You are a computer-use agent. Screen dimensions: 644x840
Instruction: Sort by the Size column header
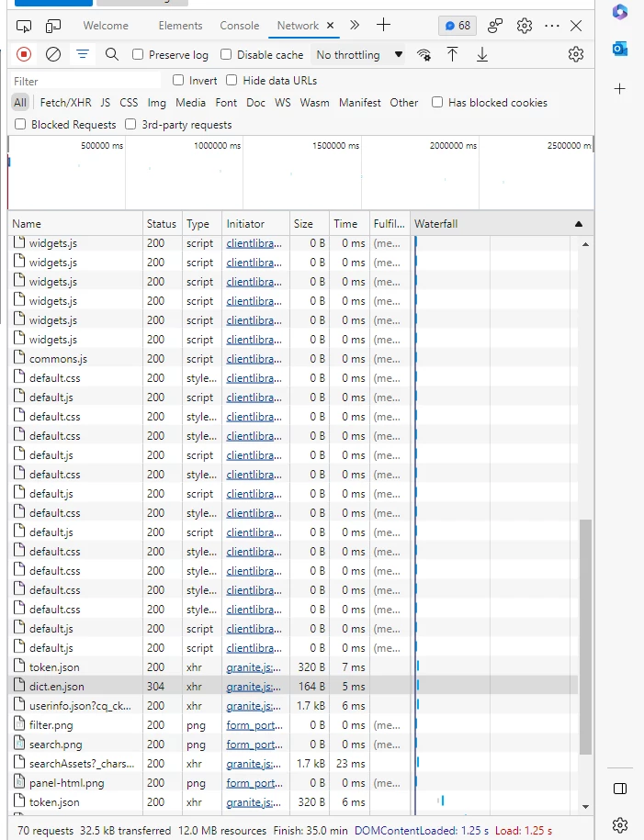point(309,224)
